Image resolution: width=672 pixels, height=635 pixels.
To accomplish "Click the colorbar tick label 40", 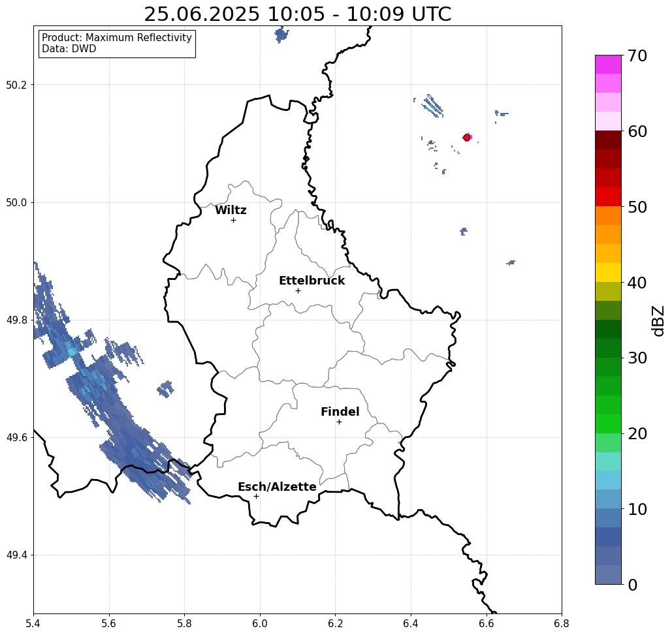I will click(x=637, y=283).
